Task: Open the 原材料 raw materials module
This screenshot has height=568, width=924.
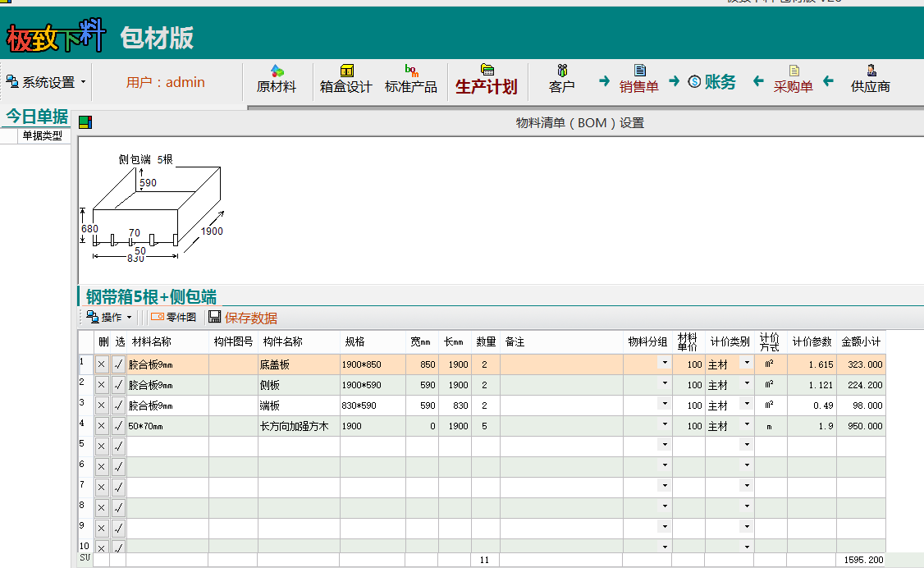Action: point(277,80)
